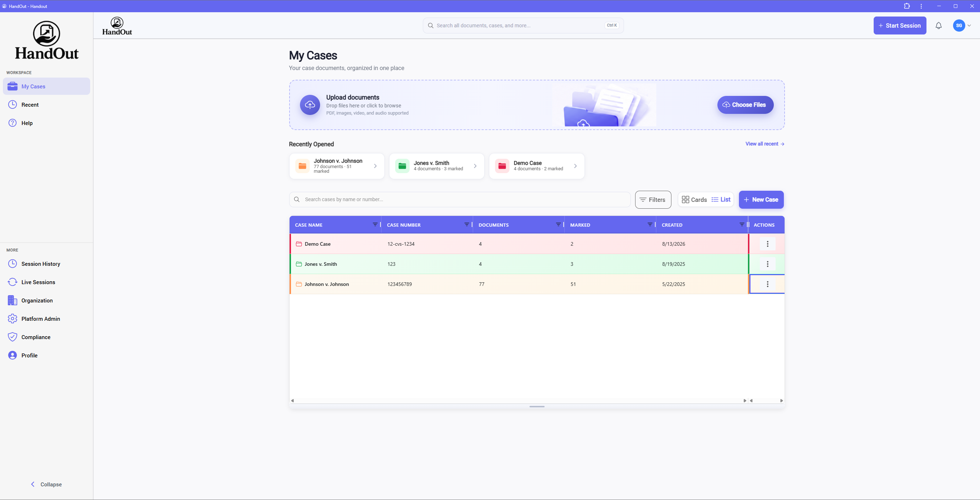Screen dimensions: 980x500
Task: Open the recent Jones v. Smith folder icon
Action: pyautogui.click(x=402, y=166)
